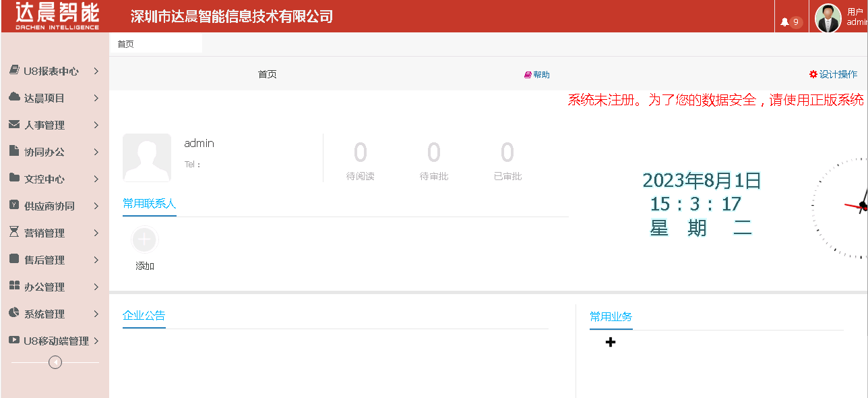Viewport: 868px width, 398px height.
Task: Open the U8移动端管理 menu item
Action: [x=55, y=341]
